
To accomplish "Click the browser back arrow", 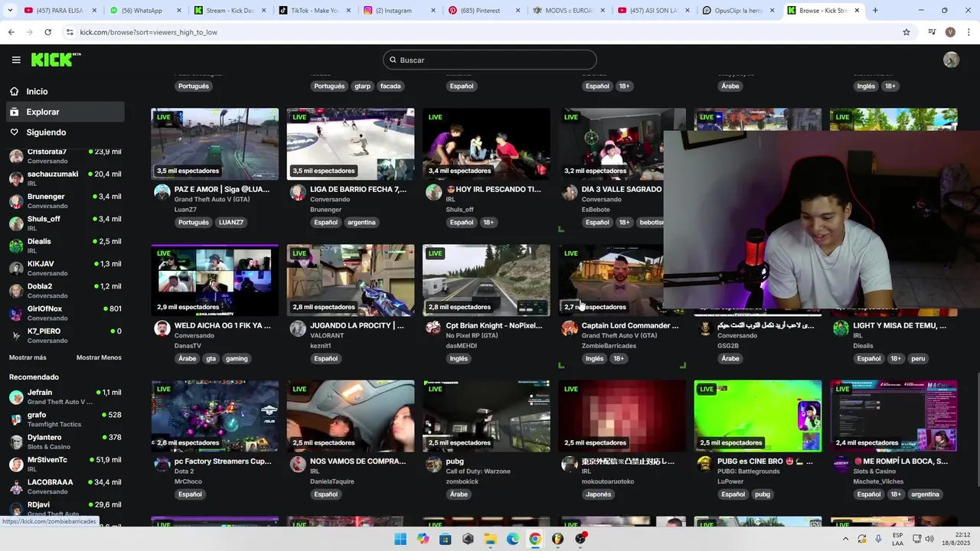I will pyautogui.click(x=11, y=32).
